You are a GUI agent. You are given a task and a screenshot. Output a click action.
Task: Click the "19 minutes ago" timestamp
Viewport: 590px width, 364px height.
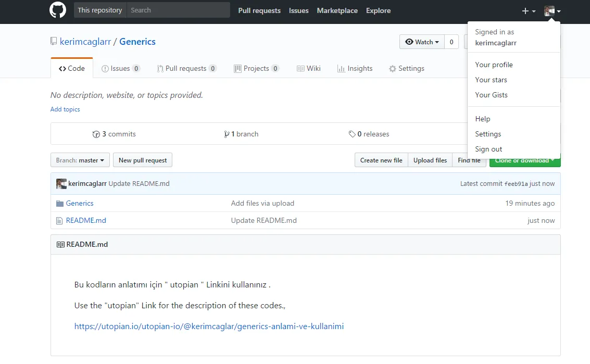coord(530,203)
